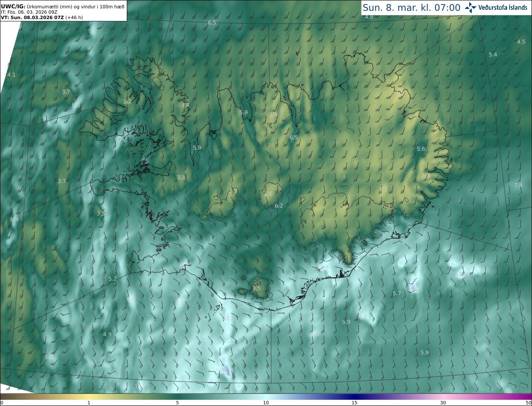Click the map value 5.6
Viewport: 532px width, 406px height.
coord(421,149)
